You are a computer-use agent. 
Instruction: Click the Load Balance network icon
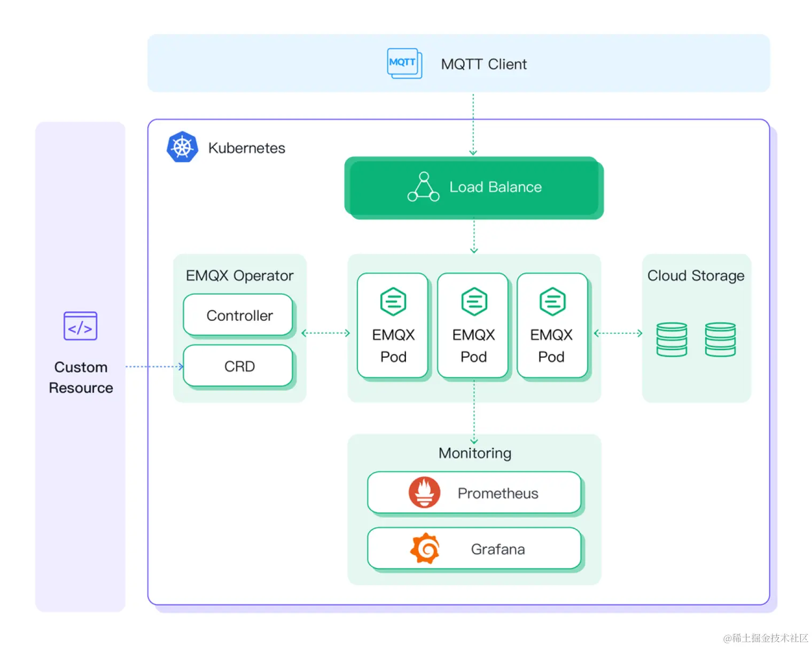[423, 187]
